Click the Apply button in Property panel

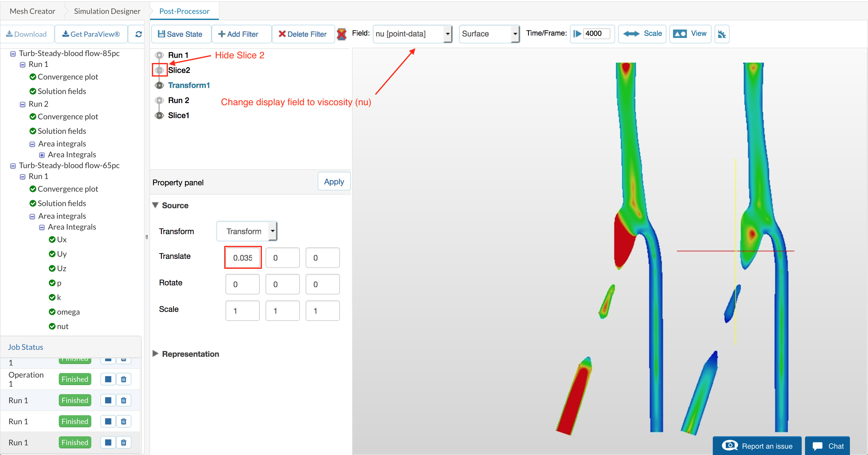334,182
